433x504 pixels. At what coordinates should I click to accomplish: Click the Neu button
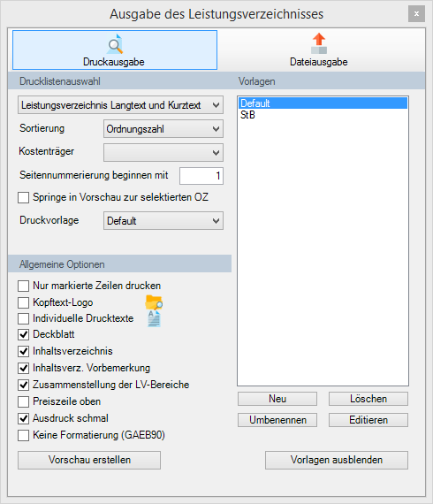(x=277, y=399)
